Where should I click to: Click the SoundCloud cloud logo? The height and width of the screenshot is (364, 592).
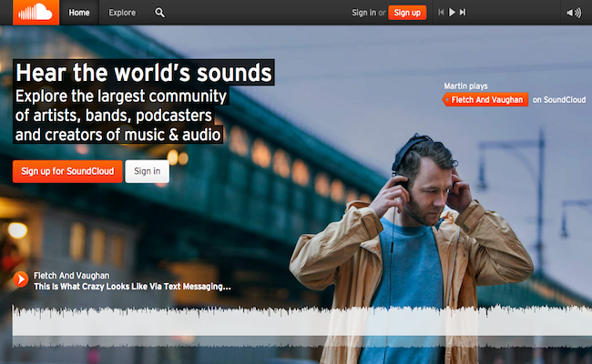[x=36, y=13]
